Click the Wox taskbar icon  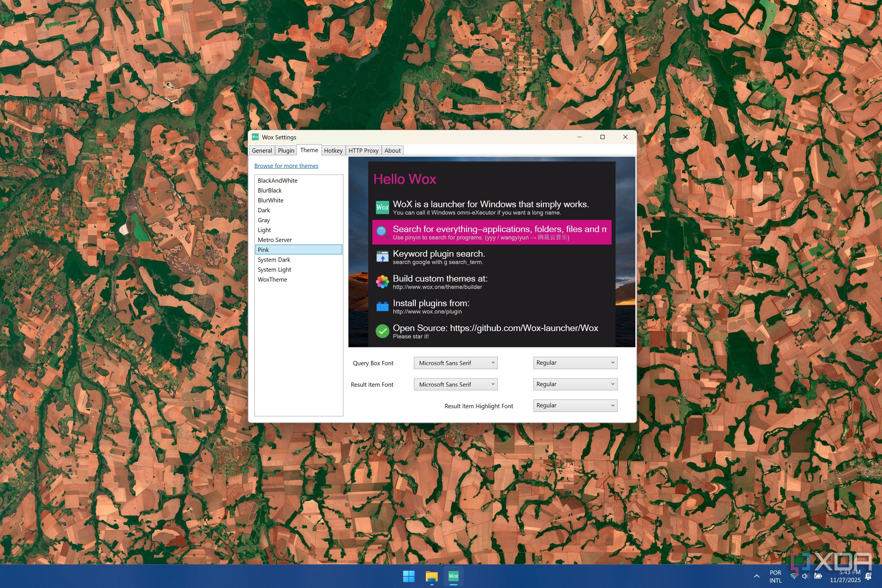(453, 576)
